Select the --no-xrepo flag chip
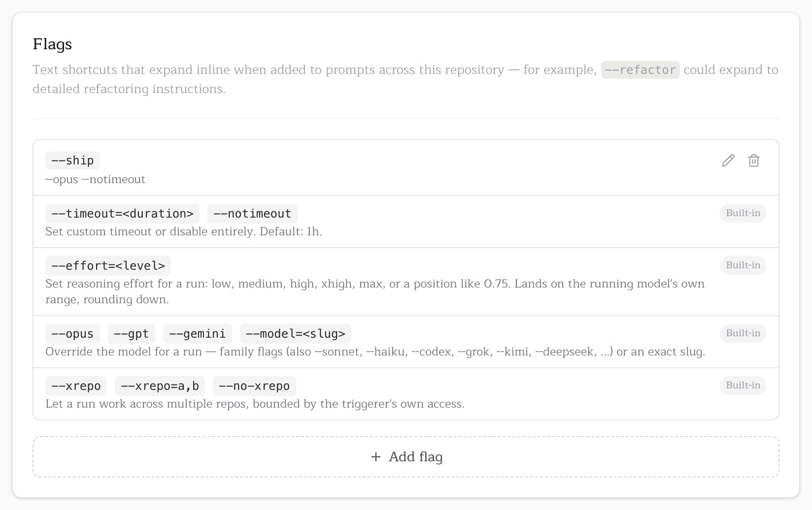This screenshot has height=510, width=812. point(254,386)
